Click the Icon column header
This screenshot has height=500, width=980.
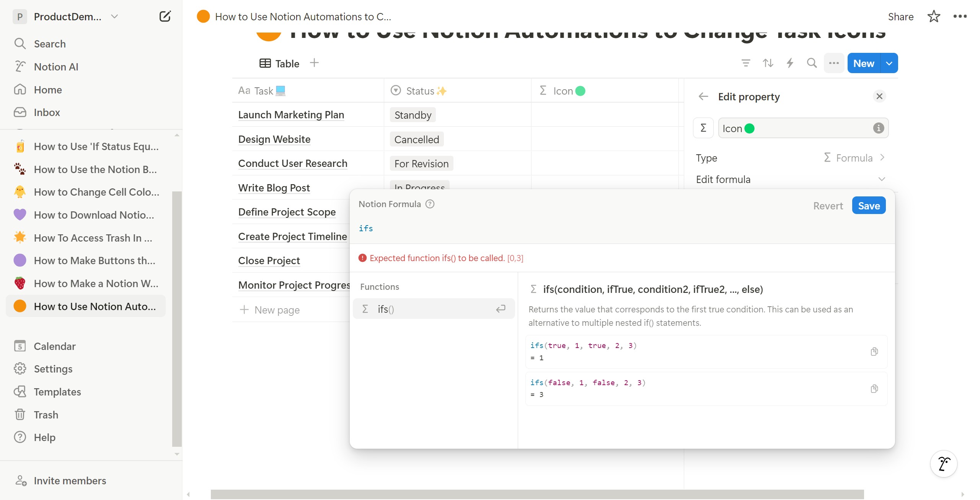point(605,91)
